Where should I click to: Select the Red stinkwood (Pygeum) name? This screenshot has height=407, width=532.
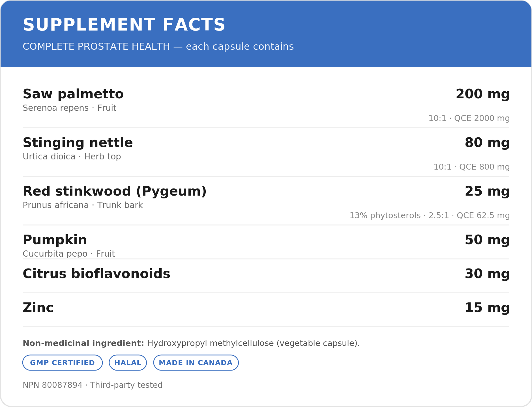tap(115, 191)
